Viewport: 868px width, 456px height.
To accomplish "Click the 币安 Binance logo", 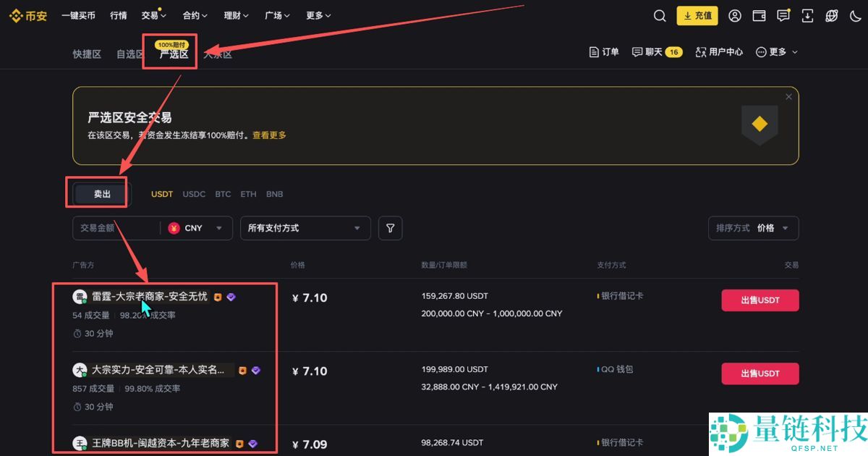I will pos(27,15).
